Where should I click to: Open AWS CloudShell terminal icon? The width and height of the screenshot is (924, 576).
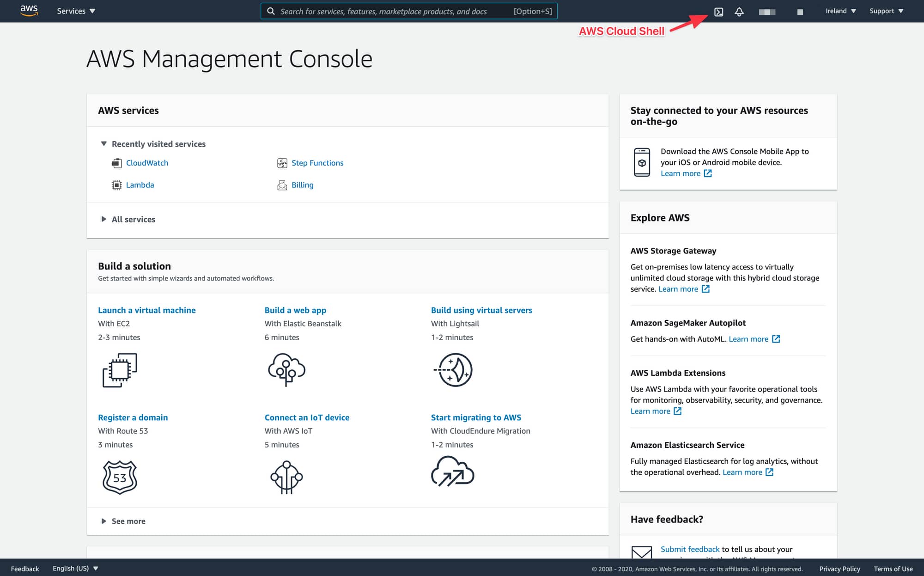(718, 12)
